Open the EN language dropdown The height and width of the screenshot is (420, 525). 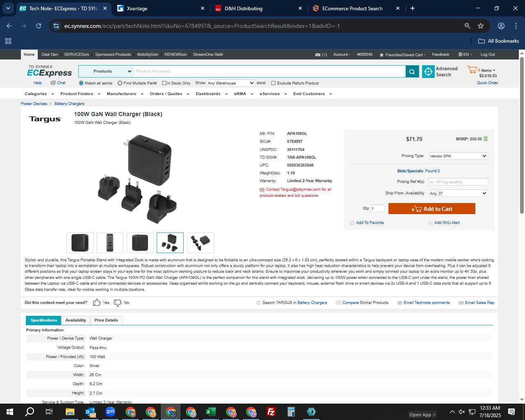465,55
